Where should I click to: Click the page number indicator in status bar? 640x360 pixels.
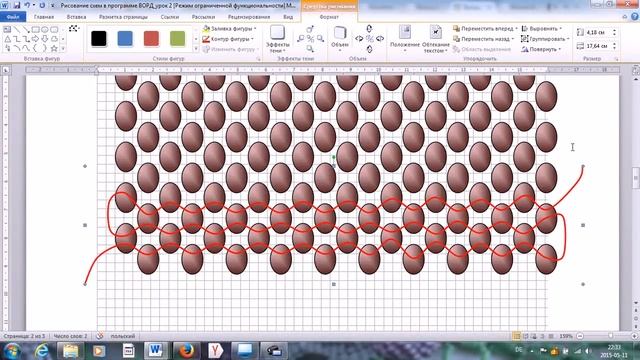pos(24,336)
